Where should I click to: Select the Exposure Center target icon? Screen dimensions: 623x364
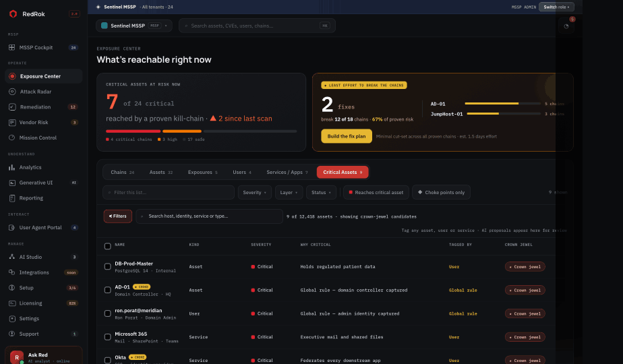click(x=12, y=76)
